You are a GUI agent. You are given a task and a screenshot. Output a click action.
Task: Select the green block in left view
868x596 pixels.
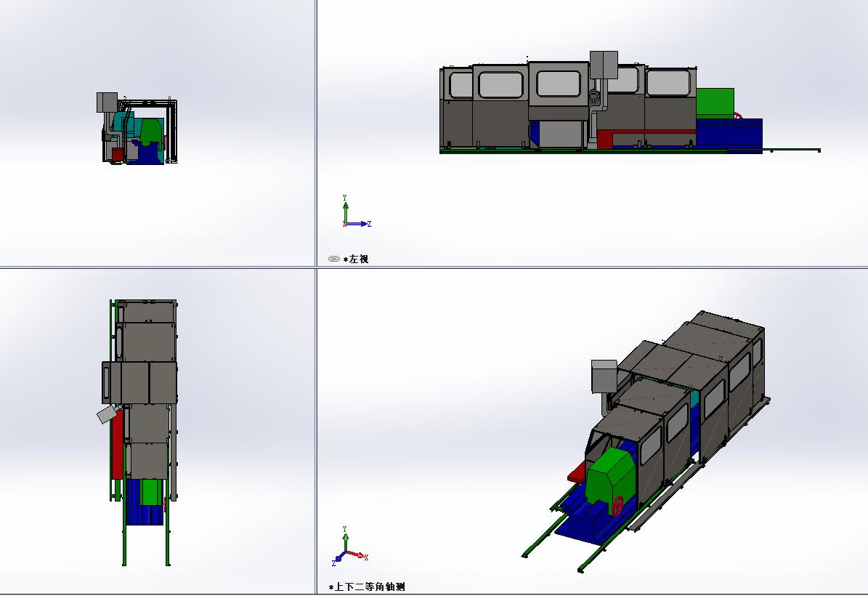coord(715,102)
